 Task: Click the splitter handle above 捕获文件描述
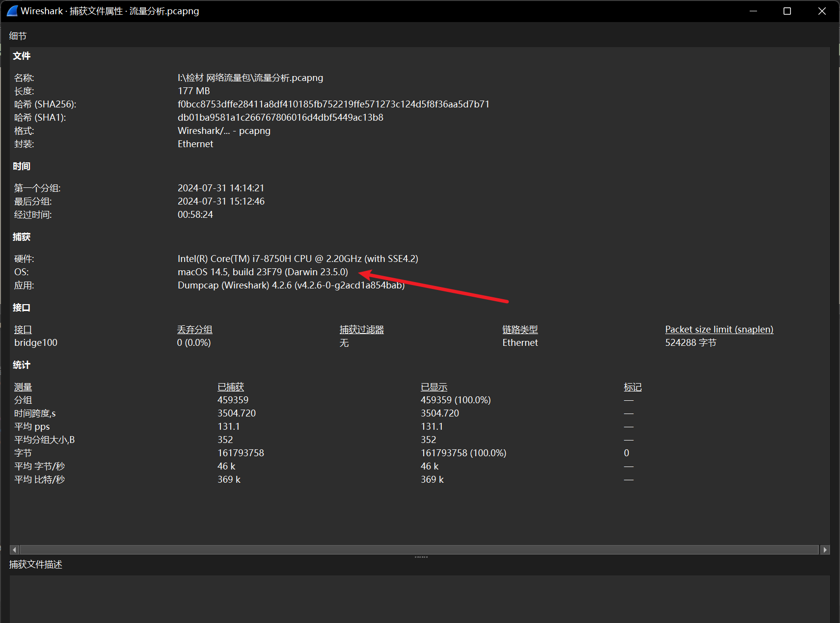(421, 557)
